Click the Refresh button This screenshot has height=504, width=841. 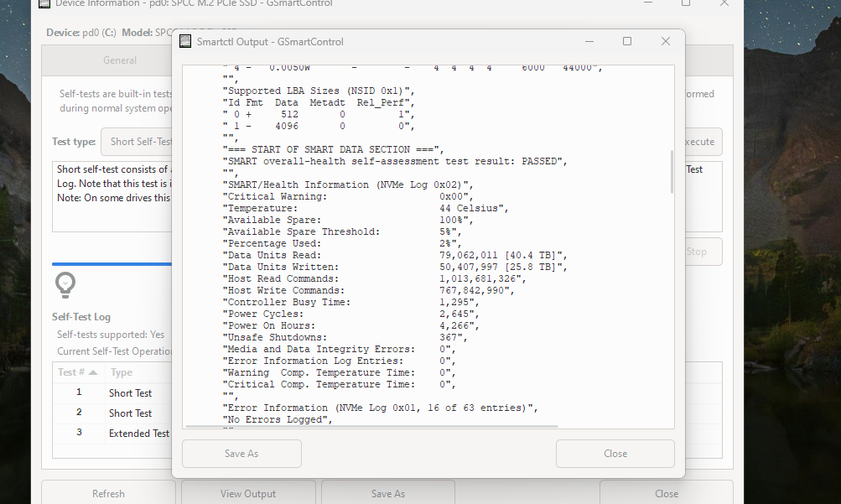tap(108, 493)
